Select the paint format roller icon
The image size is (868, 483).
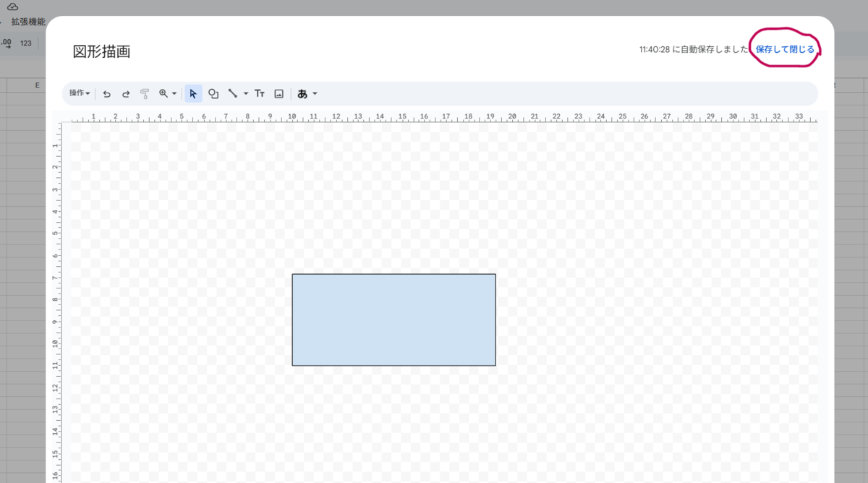(145, 93)
